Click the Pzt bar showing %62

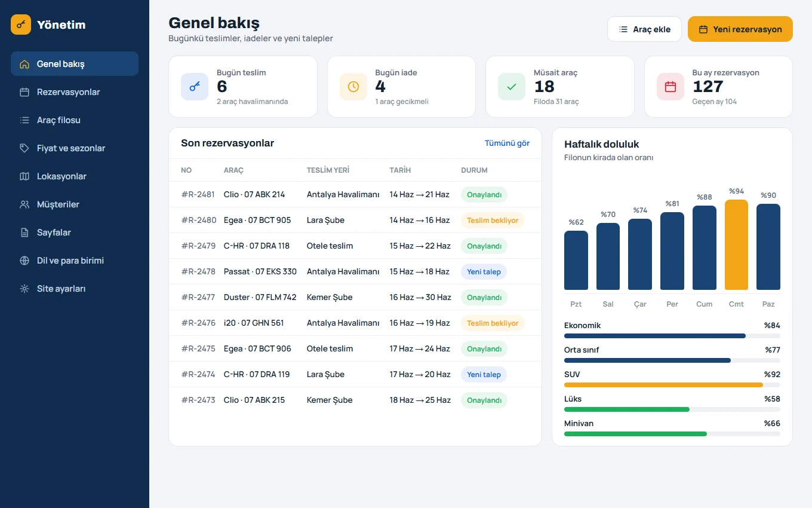point(576,261)
